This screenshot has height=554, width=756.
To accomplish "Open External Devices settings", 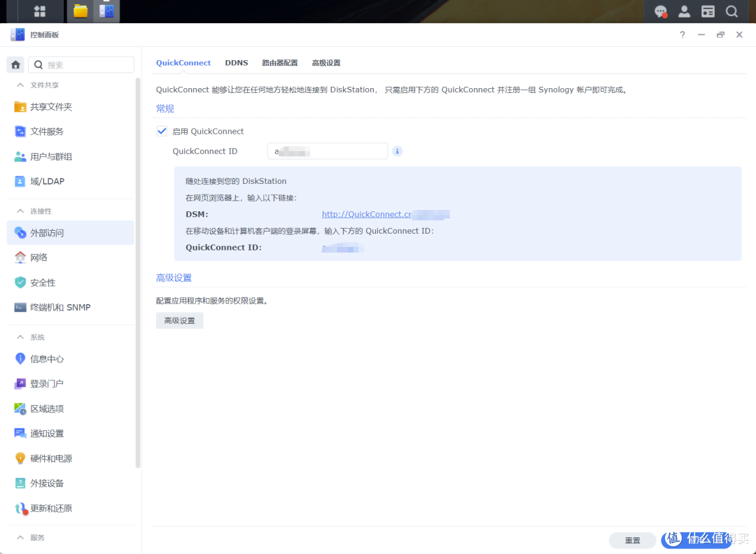I will [71, 483].
